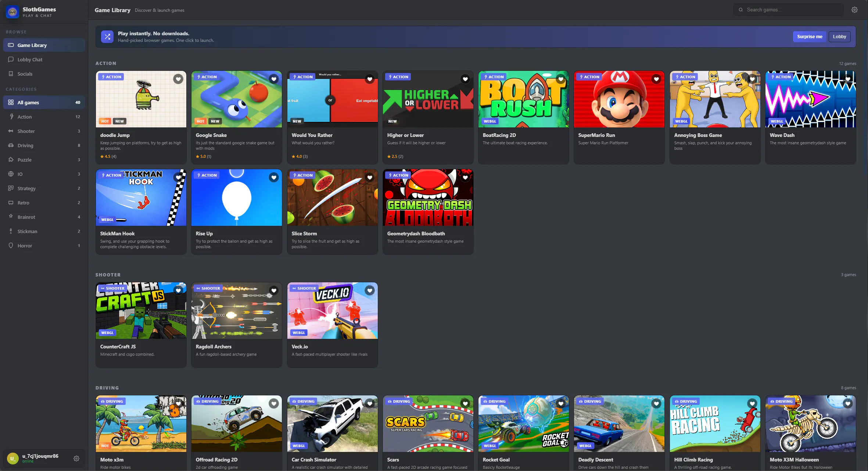Click the Would You Rather title
The height and width of the screenshot is (471, 868).
(312, 135)
